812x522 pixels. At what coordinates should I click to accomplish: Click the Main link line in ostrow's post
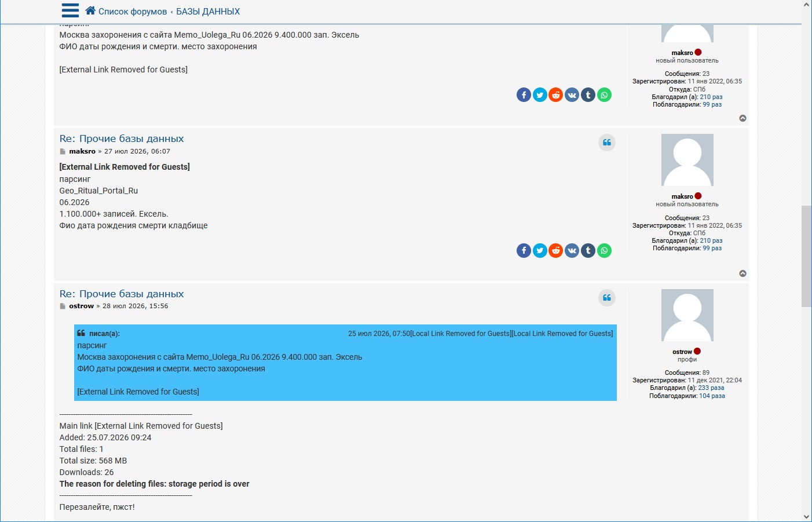pyautogui.click(x=141, y=426)
